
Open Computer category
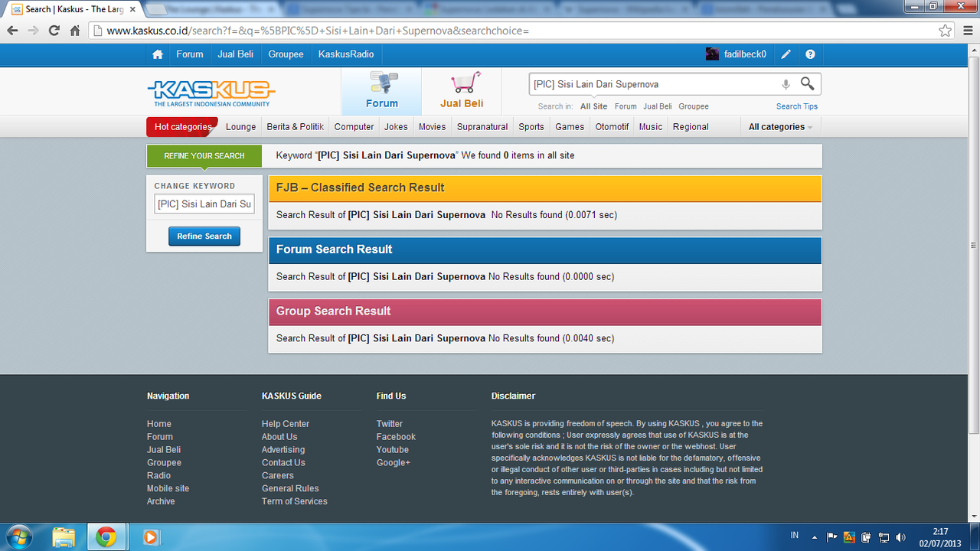click(354, 127)
